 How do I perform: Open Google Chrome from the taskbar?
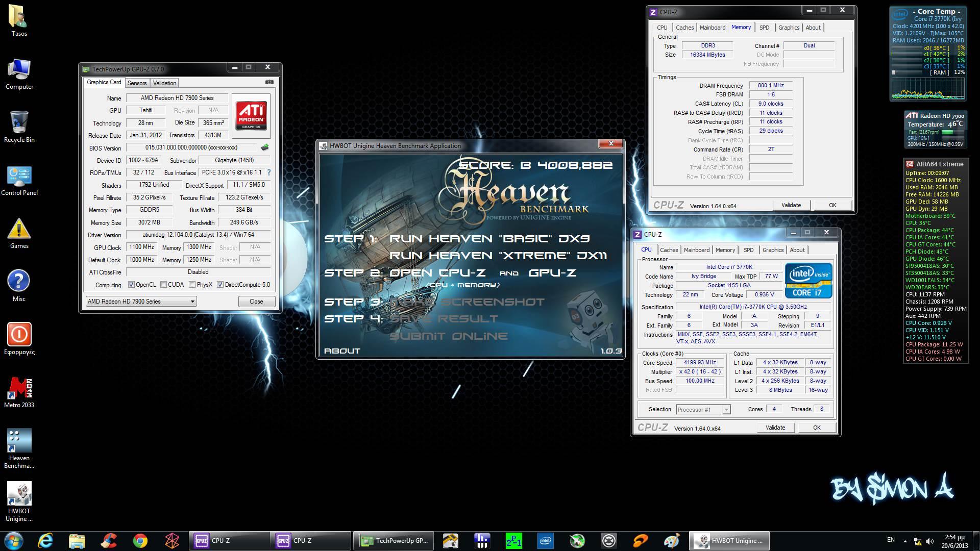(x=140, y=540)
